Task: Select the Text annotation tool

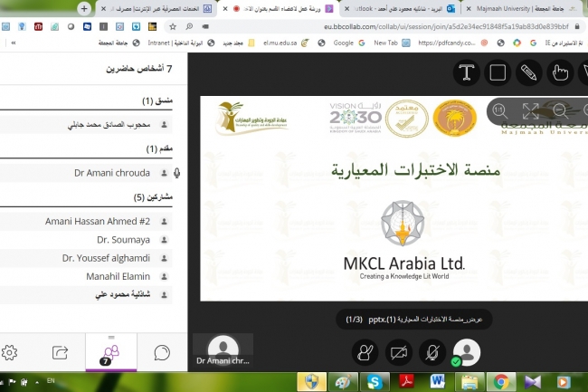Action: (467, 72)
